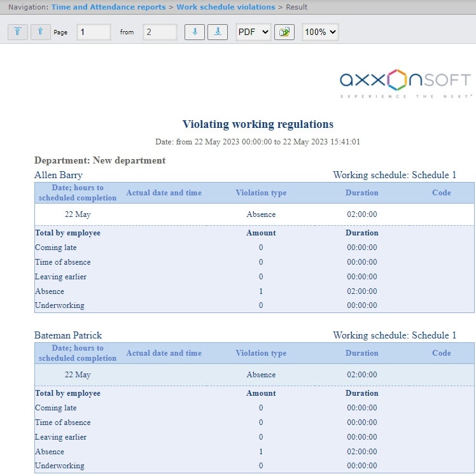Screen dimensions: 476x474
Task: Click the Violating working regulations title
Action: click(x=258, y=124)
